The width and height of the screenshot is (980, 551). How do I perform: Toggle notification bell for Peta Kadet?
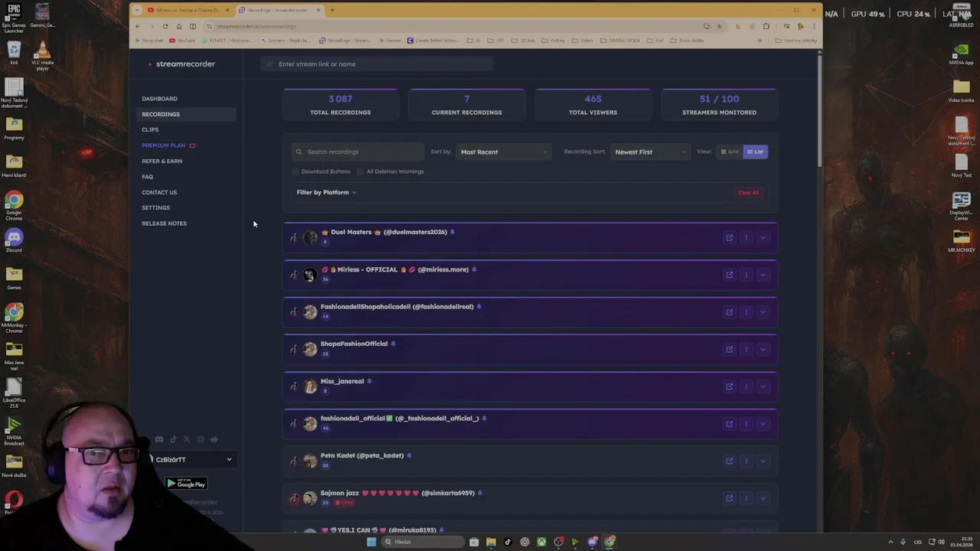pos(409,455)
